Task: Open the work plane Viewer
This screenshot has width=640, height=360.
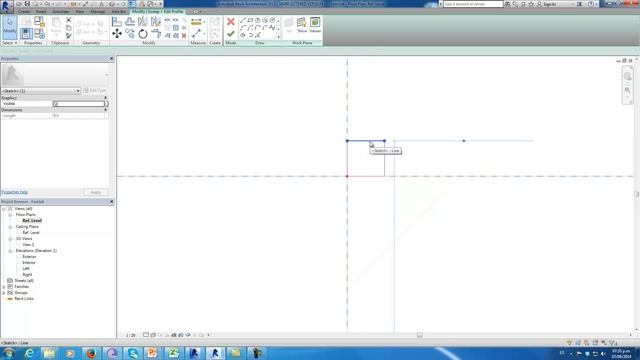Action: click(x=315, y=25)
